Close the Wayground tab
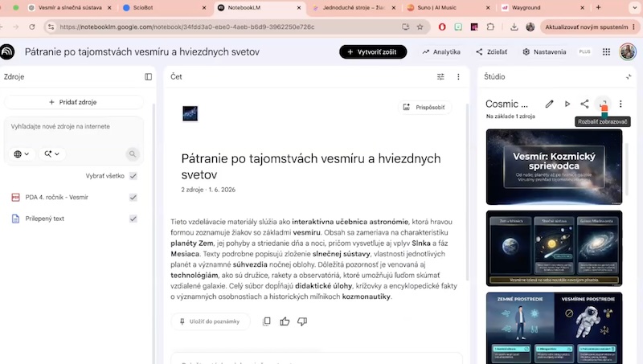The width and height of the screenshot is (643, 364). (582, 7)
